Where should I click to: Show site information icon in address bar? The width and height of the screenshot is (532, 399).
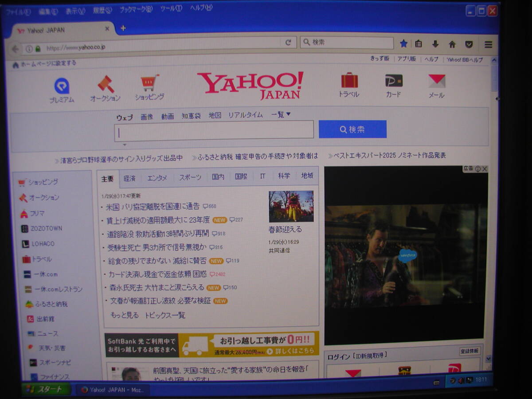[29, 48]
